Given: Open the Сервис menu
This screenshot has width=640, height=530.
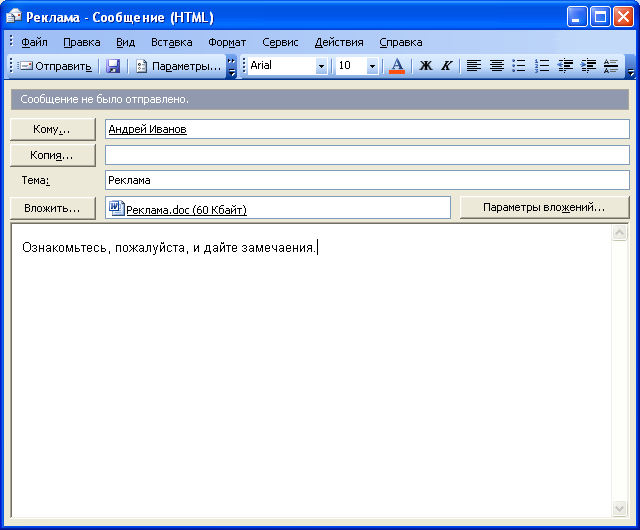Looking at the screenshot, I should tap(280, 42).
